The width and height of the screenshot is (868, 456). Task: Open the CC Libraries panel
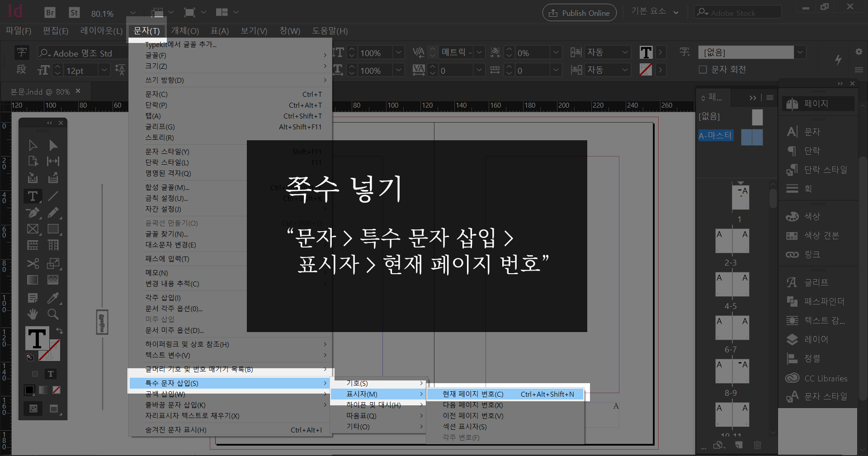(816, 378)
